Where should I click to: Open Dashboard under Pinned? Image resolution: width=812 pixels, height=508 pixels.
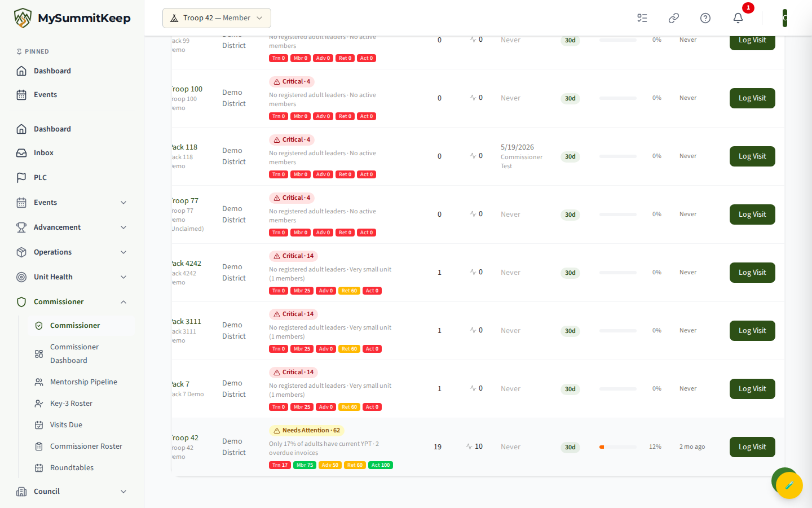pos(72,71)
